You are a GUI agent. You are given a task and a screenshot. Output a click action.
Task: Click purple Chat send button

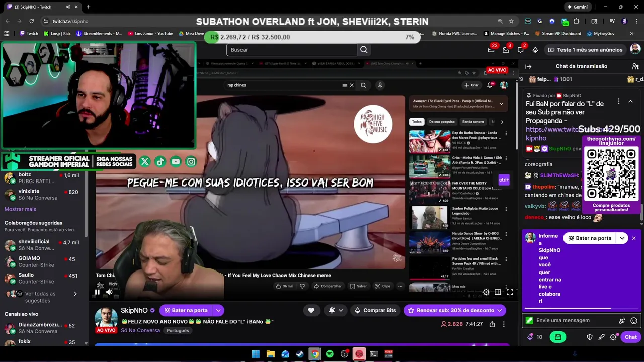[631, 337]
